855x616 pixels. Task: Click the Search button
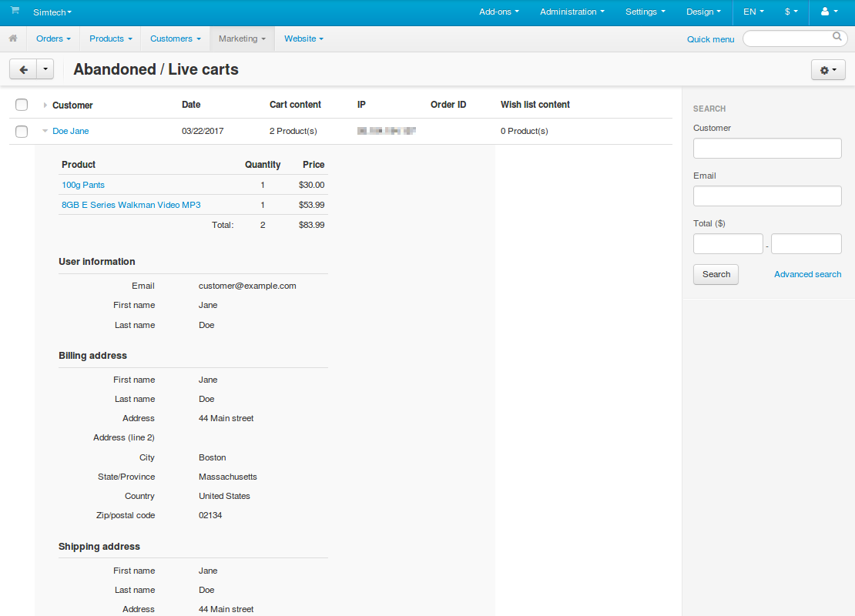click(x=716, y=274)
